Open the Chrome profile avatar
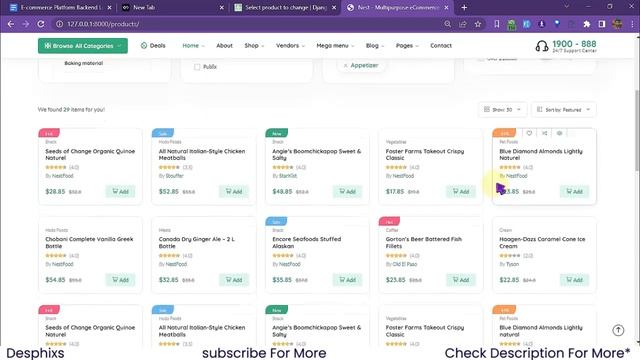The width and height of the screenshot is (640, 360). coord(617,24)
